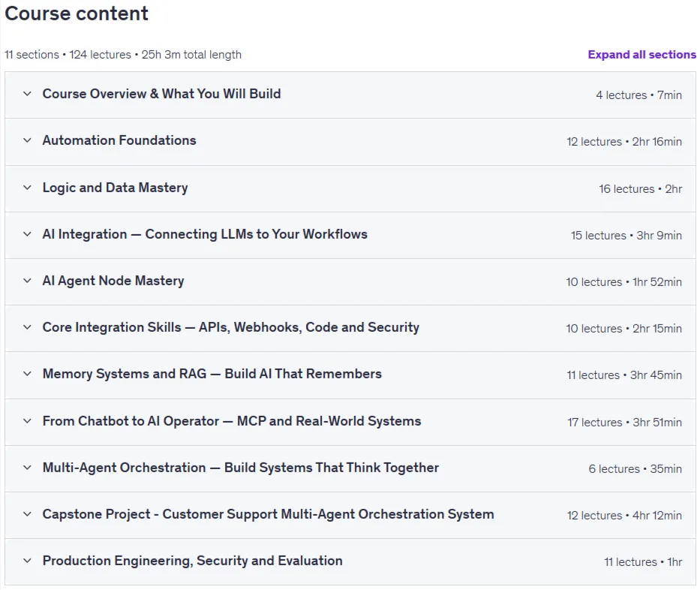Click the '11 lectures • 1hr' text
Viewport: 700px width, 590px height.
(643, 561)
